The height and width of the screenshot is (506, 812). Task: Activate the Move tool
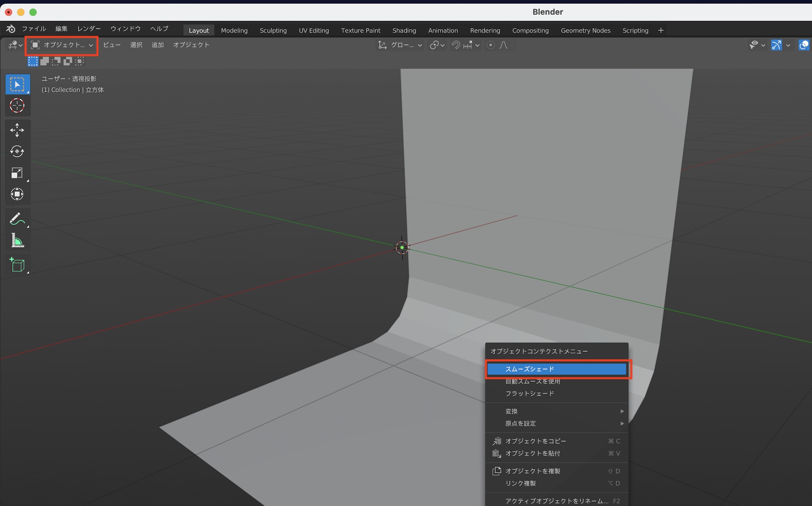17,130
